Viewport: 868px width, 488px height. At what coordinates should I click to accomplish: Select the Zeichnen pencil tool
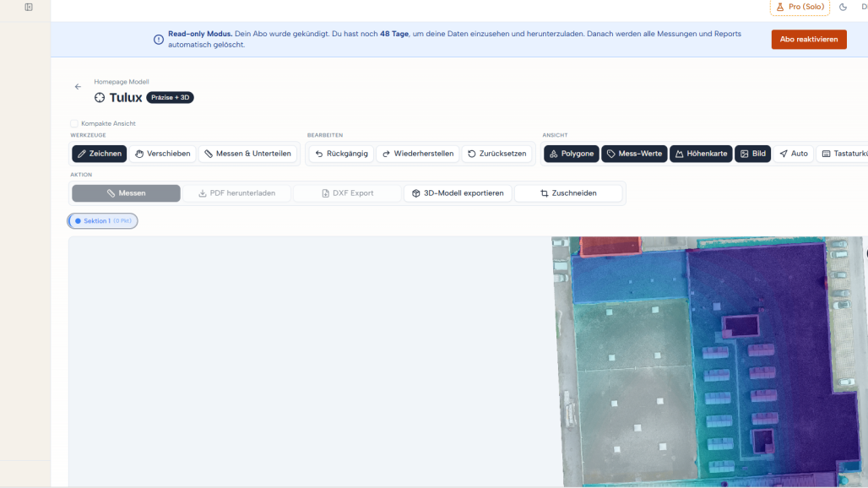click(99, 154)
